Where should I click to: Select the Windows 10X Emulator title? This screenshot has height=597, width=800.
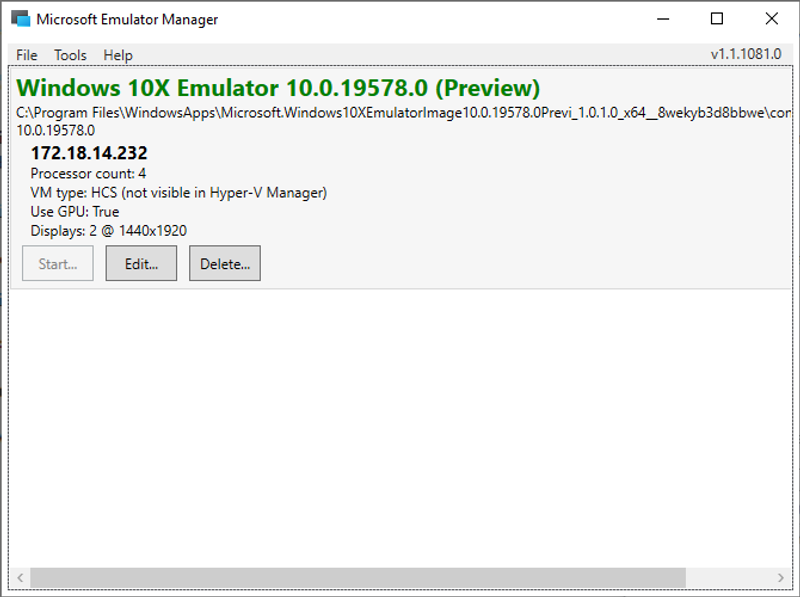[278, 88]
